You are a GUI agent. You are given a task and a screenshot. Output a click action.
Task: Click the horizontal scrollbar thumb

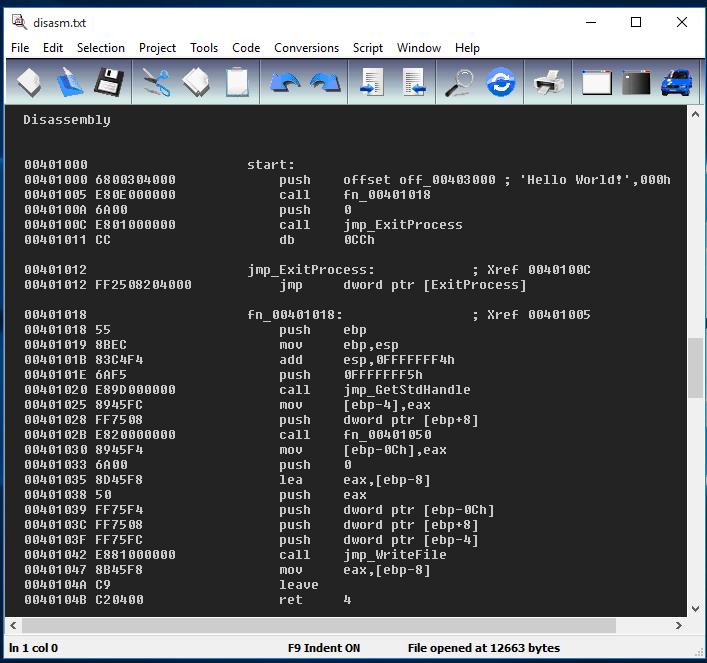click(319, 626)
